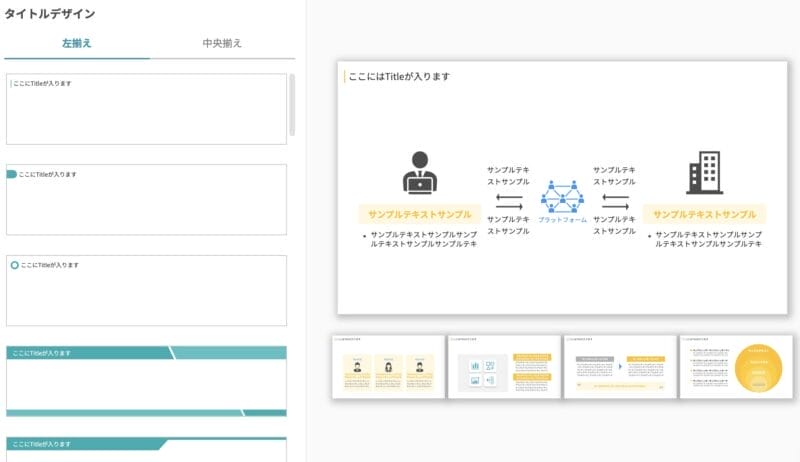The image size is (800, 462).
Task: Choose title design with teal circle marker
Action: tap(146, 290)
